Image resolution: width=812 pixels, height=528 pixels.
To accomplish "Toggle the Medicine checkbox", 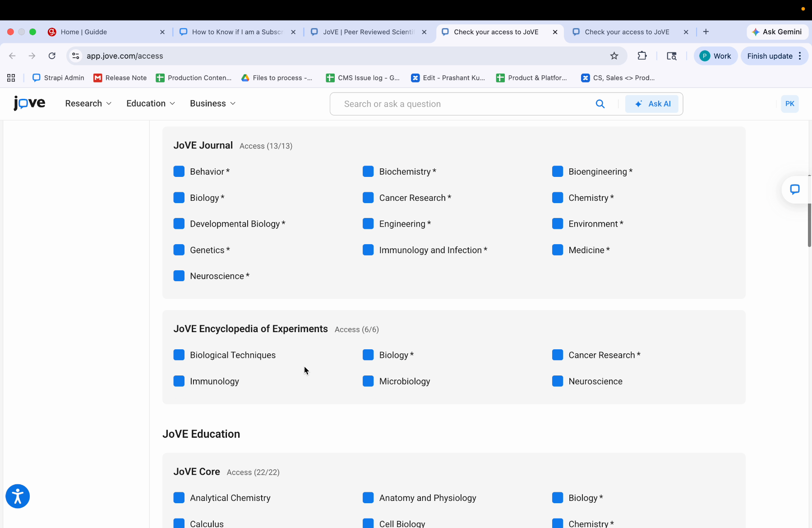I will pyautogui.click(x=558, y=250).
